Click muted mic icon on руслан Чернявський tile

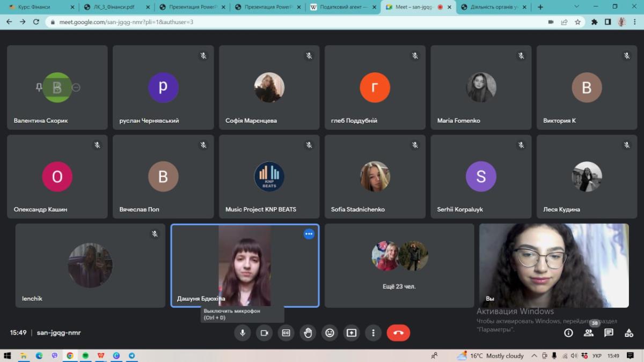point(203,55)
